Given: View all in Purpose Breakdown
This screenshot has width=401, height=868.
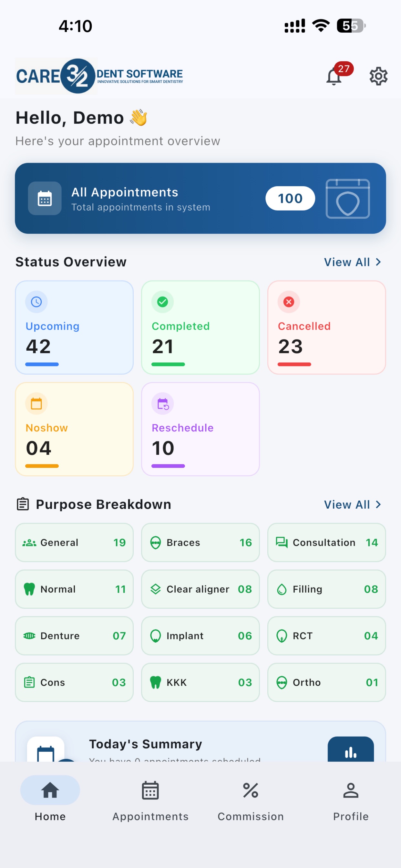Looking at the screenshot, I should pyautogui.click(x=353, y=505).
